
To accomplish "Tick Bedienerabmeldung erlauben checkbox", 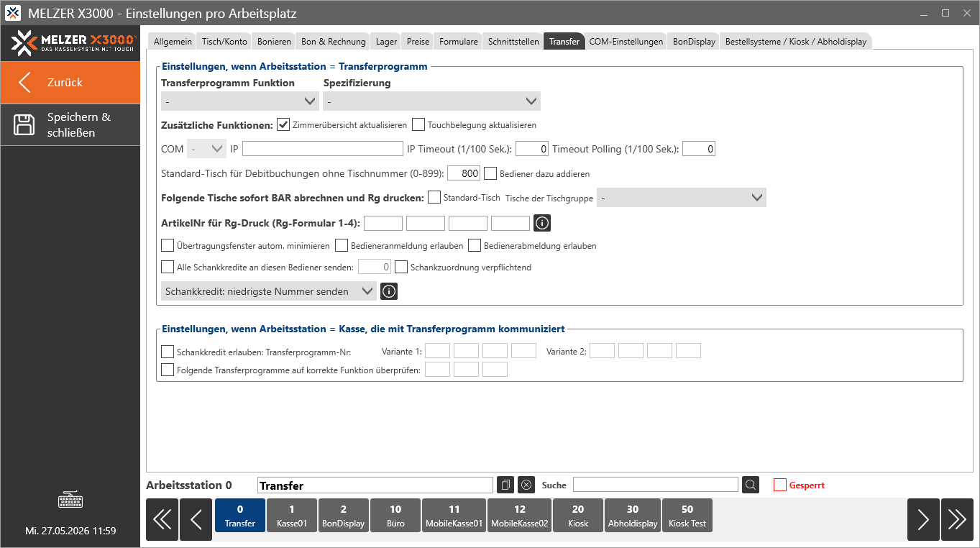I will tap(475, 245).
